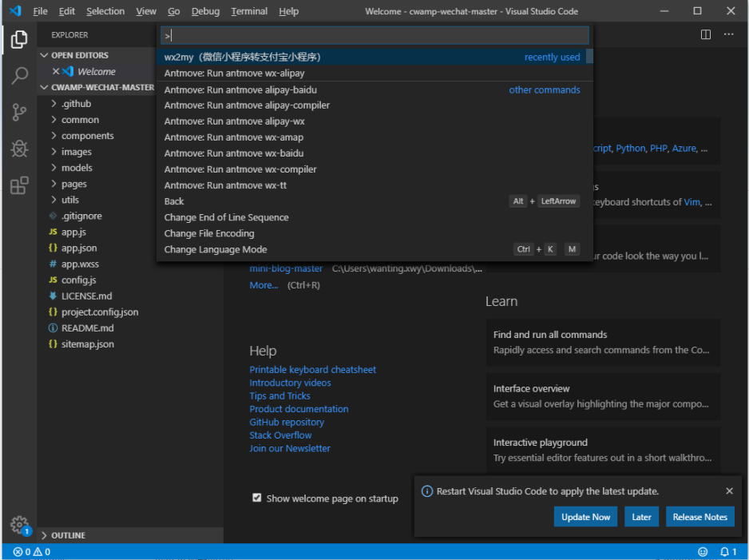Click the VS Code logo in title bar
The height and width of the screenshot is (560, 749).
point(15,11)
